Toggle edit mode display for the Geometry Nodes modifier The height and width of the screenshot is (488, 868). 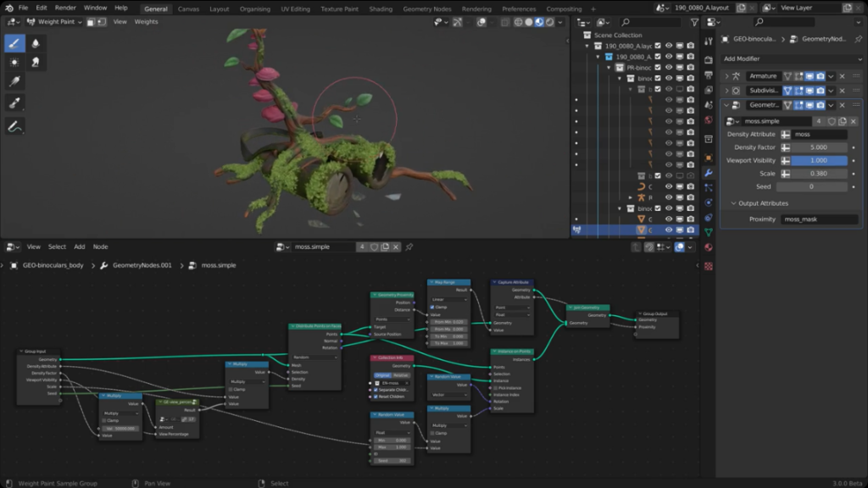[799, 105]
